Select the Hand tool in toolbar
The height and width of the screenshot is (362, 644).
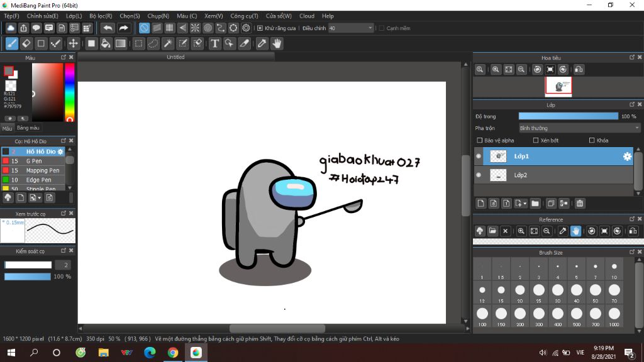[277, 43]
